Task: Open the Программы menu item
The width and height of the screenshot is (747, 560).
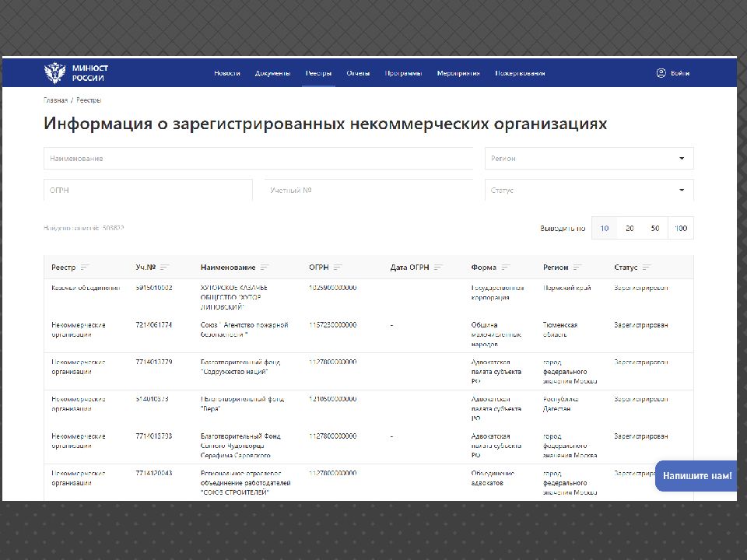Action: pyautogui.click(x=403, y=73)
